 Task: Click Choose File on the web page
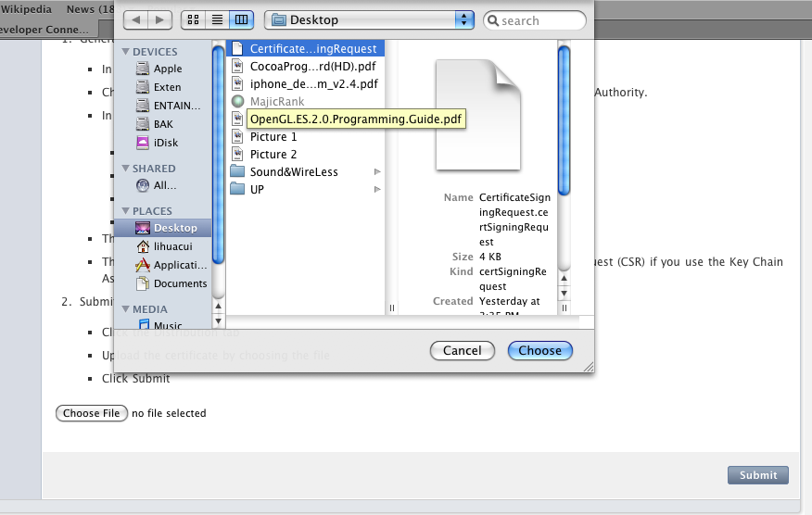click(x=92, y=413)
